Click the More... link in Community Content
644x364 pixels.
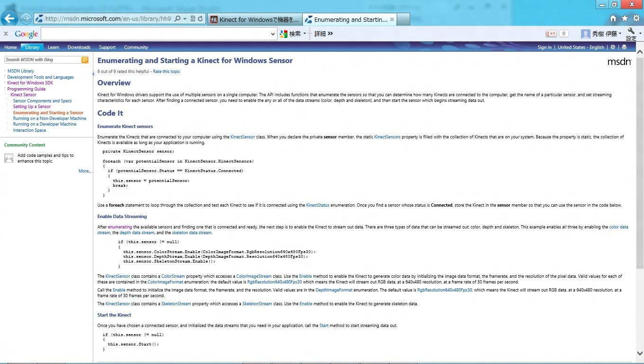(x=85, y=171)
